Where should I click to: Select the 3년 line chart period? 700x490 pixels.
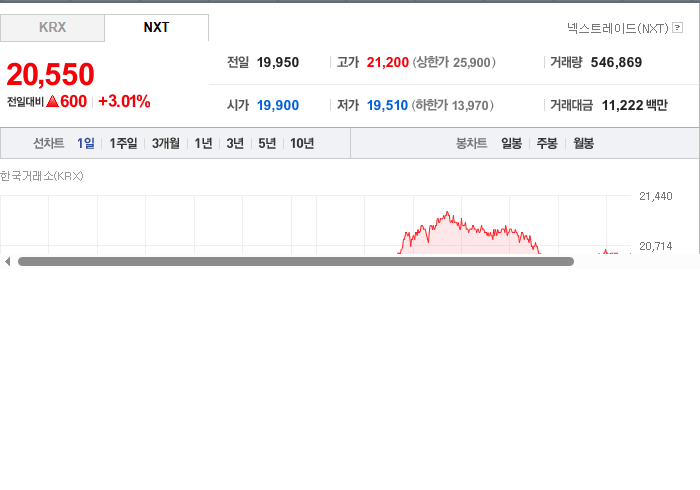click(235, 143)
